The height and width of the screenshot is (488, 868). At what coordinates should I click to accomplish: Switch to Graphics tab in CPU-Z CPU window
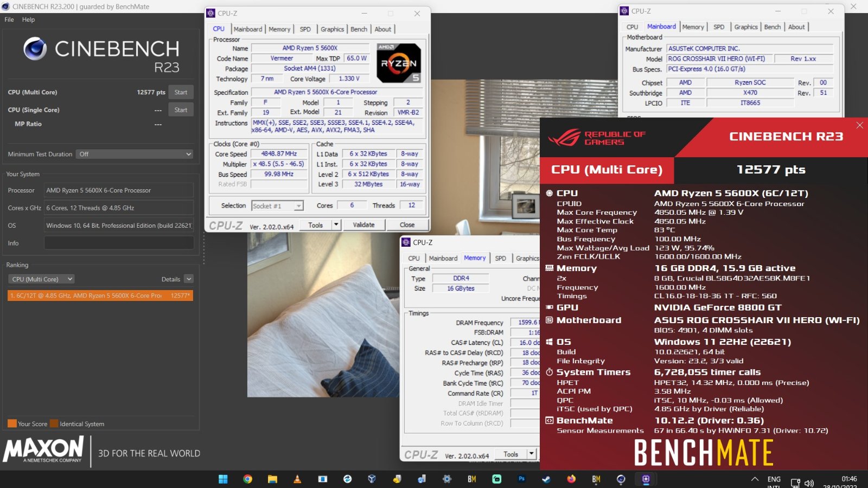(x=332, y=29)
